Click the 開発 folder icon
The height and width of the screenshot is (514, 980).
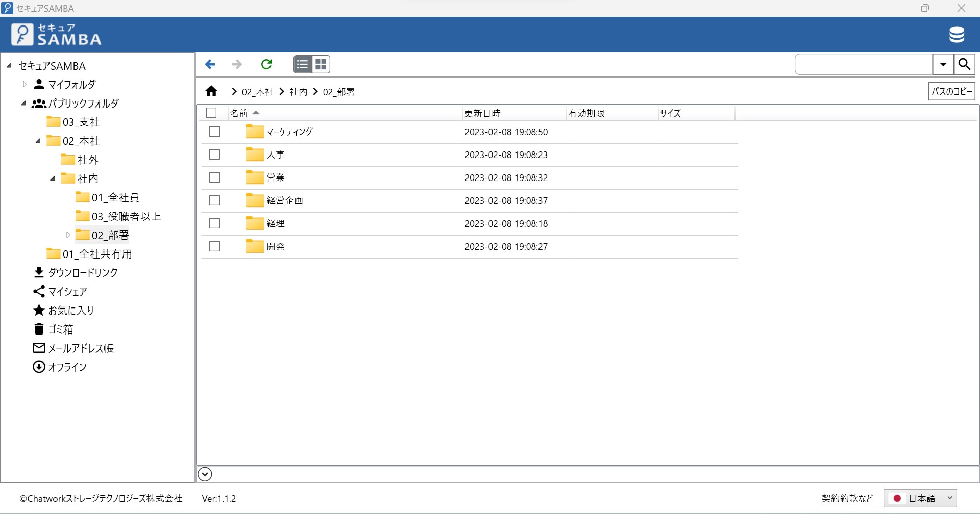click(x=254, y=246)
